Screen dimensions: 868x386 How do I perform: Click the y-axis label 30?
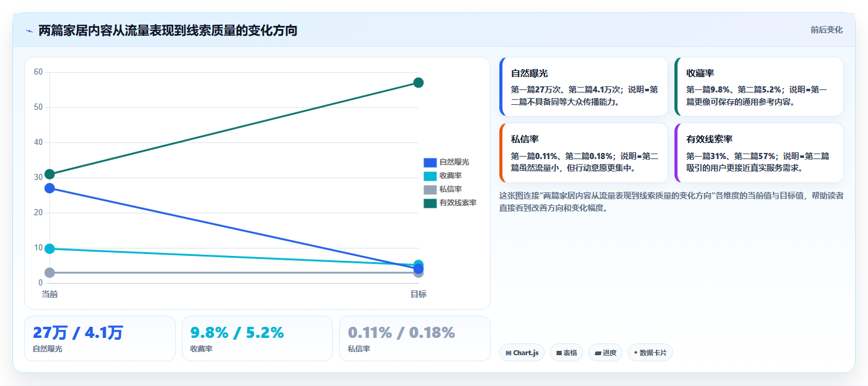(x=38, y=178)
